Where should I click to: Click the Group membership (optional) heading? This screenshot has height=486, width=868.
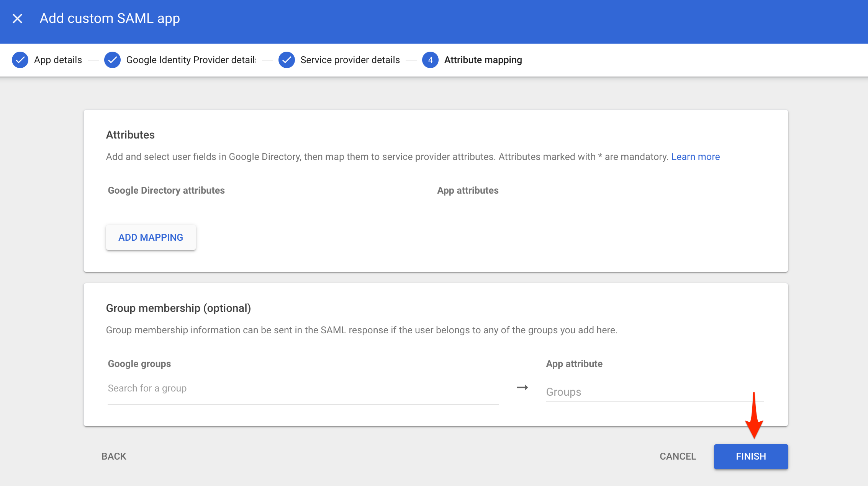(179, 308)
